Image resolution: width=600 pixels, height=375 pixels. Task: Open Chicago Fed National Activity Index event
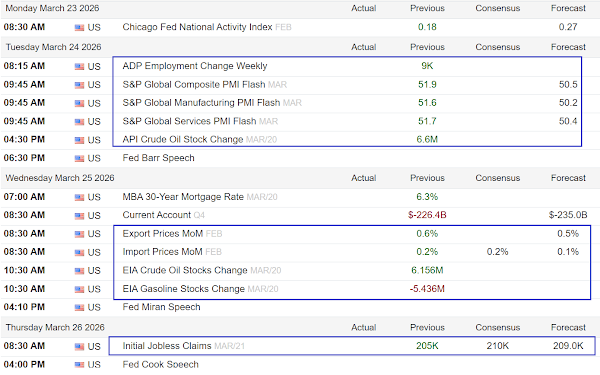coord(197,27)
